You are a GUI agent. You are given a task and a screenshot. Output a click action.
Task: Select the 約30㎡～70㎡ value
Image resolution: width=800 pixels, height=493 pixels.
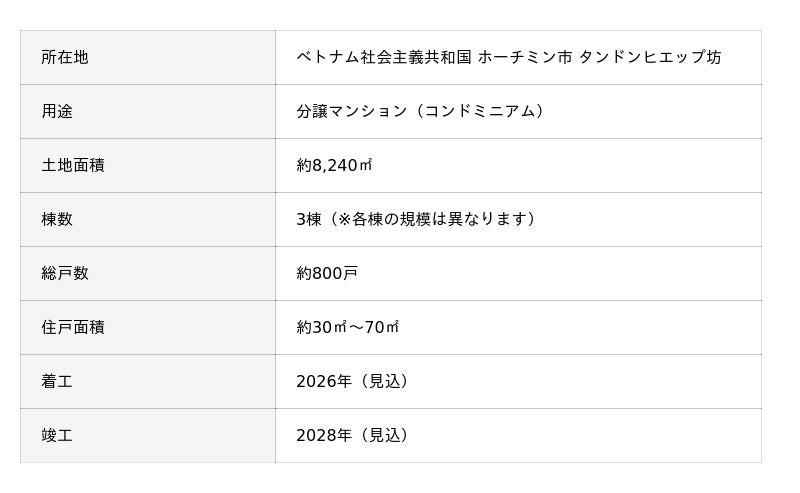tap(348, 328)
